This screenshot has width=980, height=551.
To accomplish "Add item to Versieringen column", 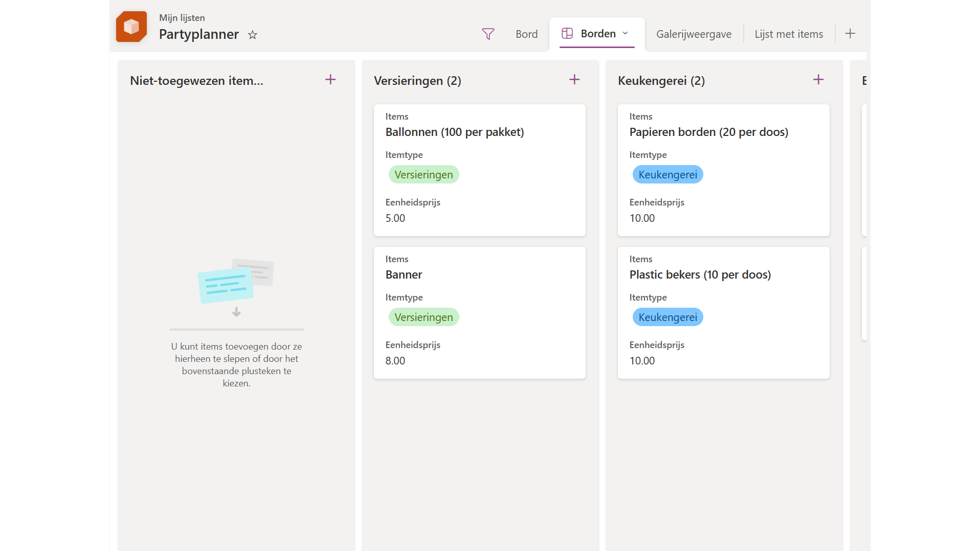I will [x=574, y=80].
